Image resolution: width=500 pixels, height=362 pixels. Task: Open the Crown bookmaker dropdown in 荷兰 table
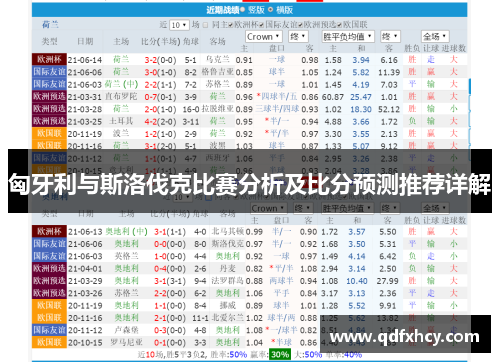(x=264, y=36)
